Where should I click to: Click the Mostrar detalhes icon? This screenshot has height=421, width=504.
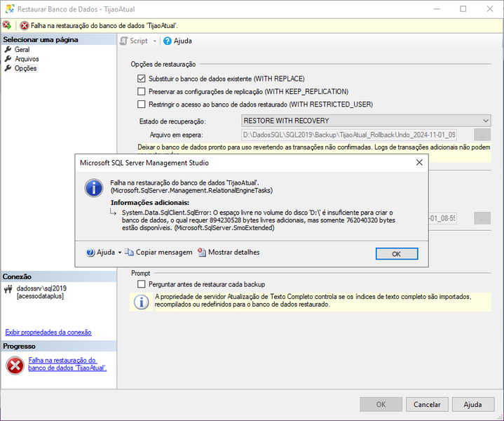(x=202, y=253)
